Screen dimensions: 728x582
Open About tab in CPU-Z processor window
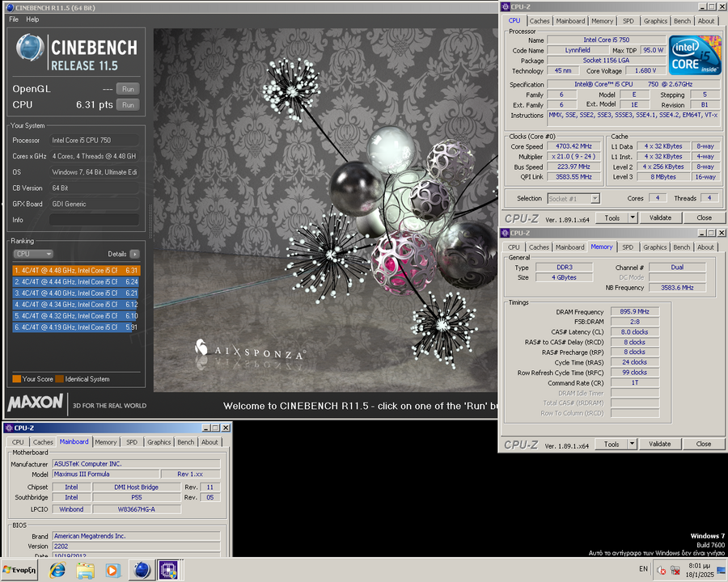pyautogui.click(x=706, y=21)
